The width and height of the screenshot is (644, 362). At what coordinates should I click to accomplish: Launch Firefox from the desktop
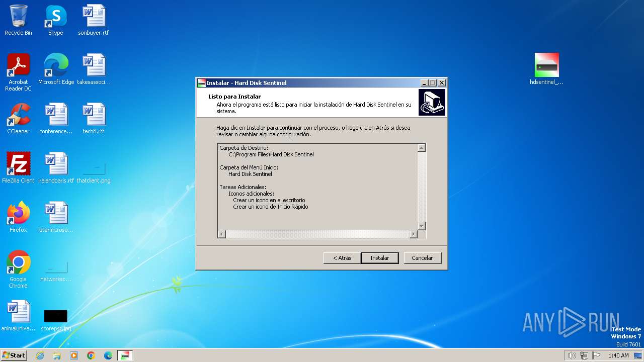(18, 217)
